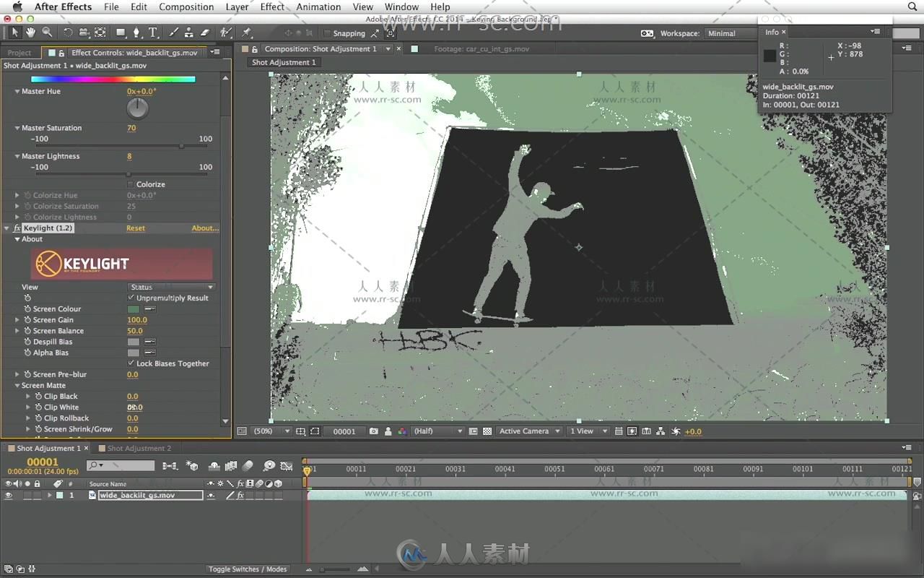Click the take snapshot camera icon
Viewport: 924px width, 578px height.
tap(373, 431)
